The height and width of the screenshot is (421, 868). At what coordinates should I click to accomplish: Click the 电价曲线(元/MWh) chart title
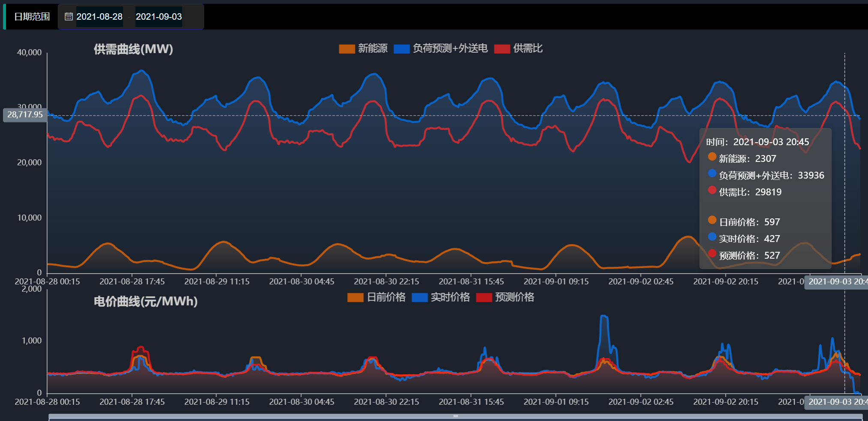tap(146, 302)
